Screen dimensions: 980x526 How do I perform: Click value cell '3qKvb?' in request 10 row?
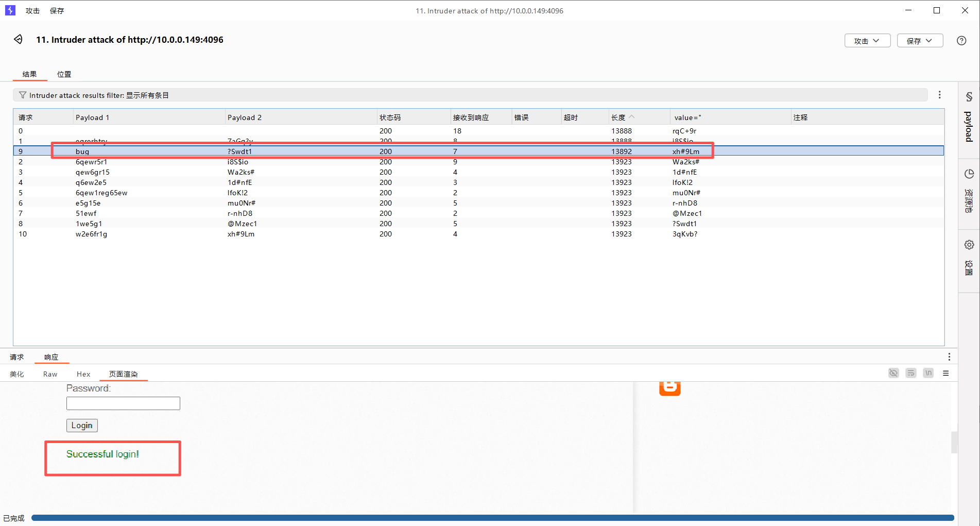coord(685,234)
